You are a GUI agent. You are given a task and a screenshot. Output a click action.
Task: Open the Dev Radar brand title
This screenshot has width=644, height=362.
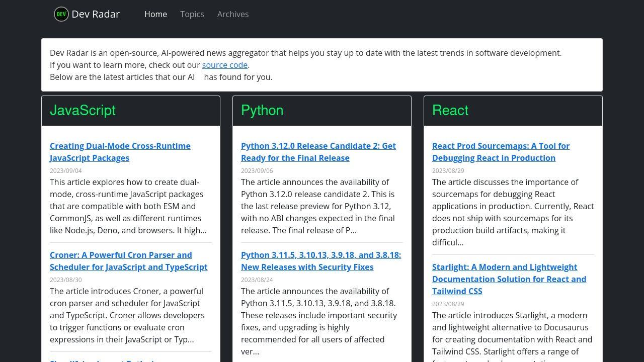point(96,14)
